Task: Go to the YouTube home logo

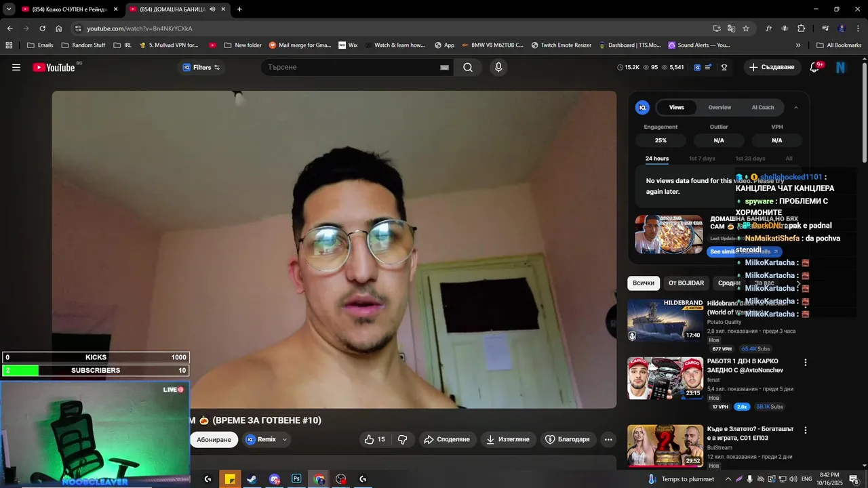Action: (54, 67)
